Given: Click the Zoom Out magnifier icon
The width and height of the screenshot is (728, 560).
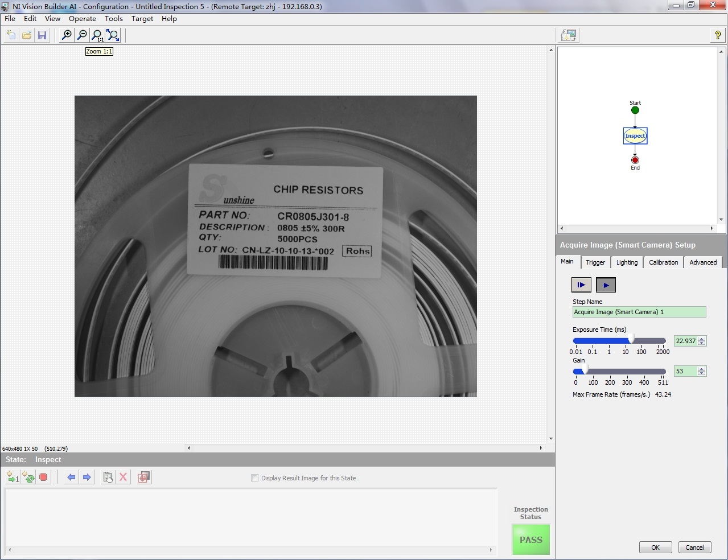Looking at the screenshot, I should click(x=82, y=35).
